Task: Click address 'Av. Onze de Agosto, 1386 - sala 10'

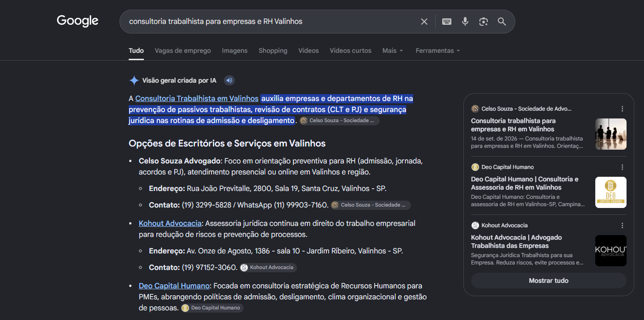Action: point(243,251)
